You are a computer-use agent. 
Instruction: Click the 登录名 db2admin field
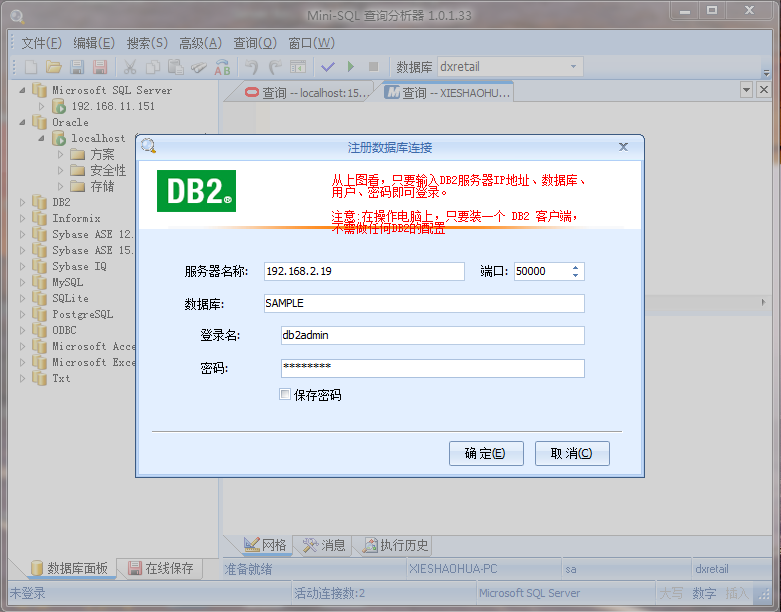pyautogui.click(x=432, y=335)
